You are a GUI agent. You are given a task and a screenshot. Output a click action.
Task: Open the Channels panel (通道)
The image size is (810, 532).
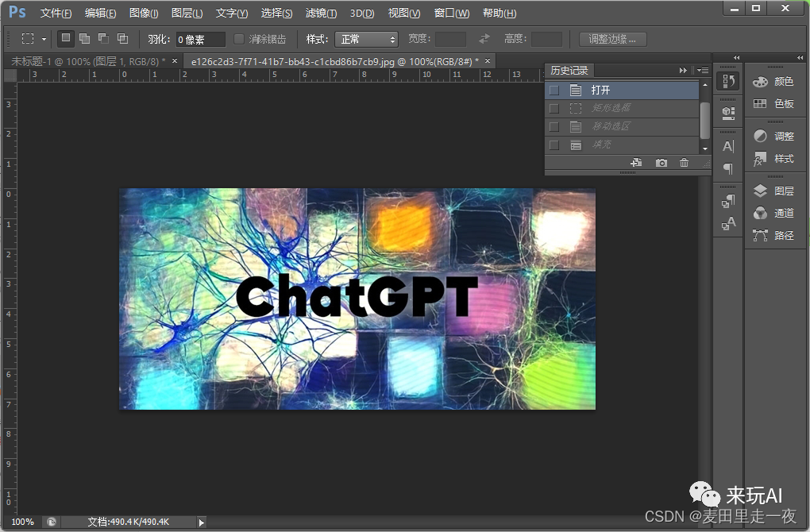tap(773, 213)
